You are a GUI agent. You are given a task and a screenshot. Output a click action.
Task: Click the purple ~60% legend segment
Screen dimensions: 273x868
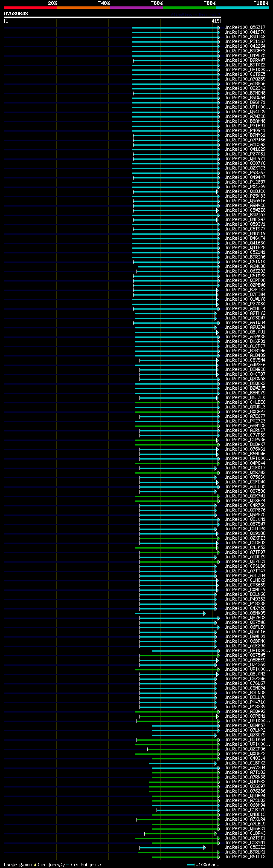136,8
